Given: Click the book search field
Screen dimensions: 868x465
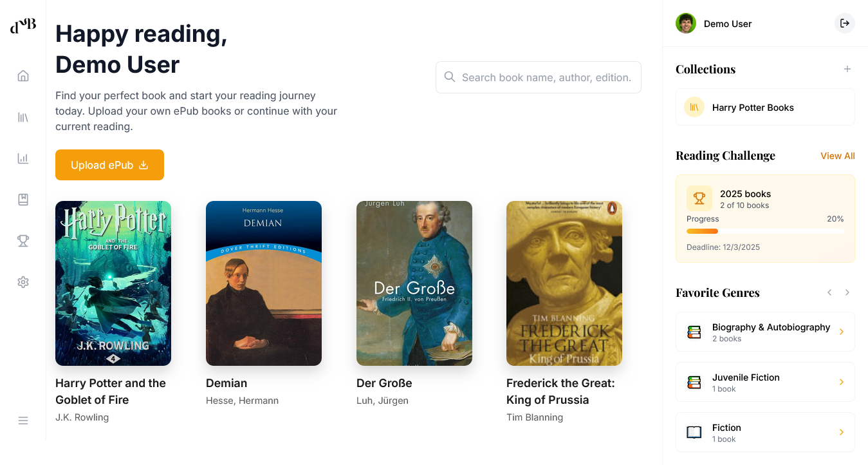Looking at the screenshot, I should click(x=538, y=77).
